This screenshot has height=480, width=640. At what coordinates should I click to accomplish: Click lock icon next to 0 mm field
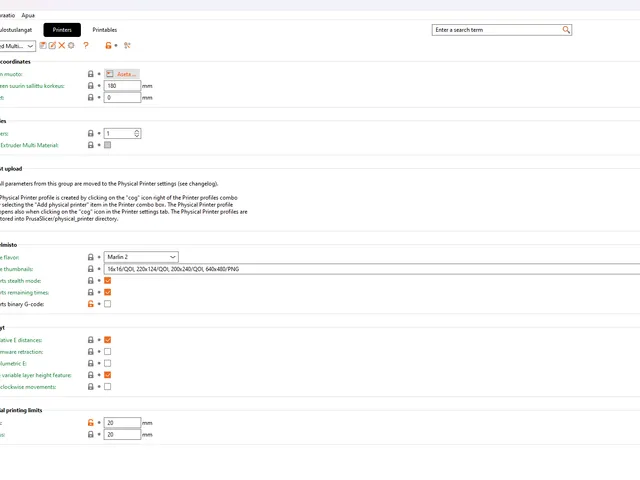[91, 98]
